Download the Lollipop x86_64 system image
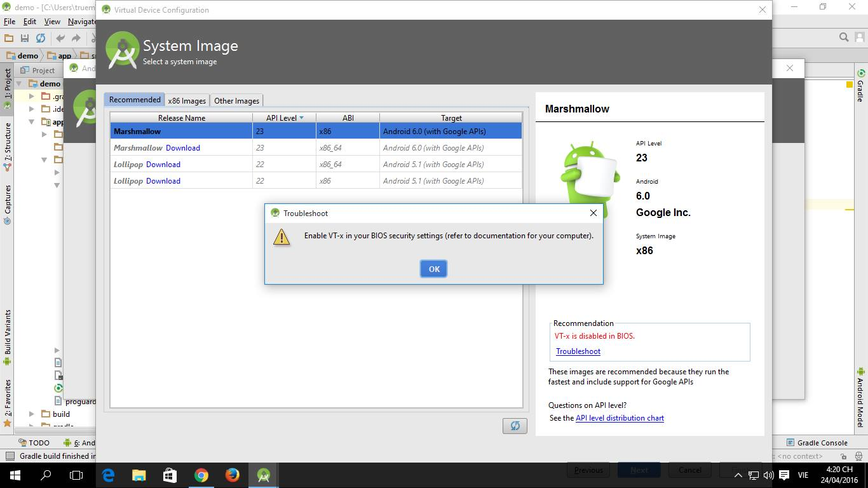 pyautogui.click(x=163, y=165)
